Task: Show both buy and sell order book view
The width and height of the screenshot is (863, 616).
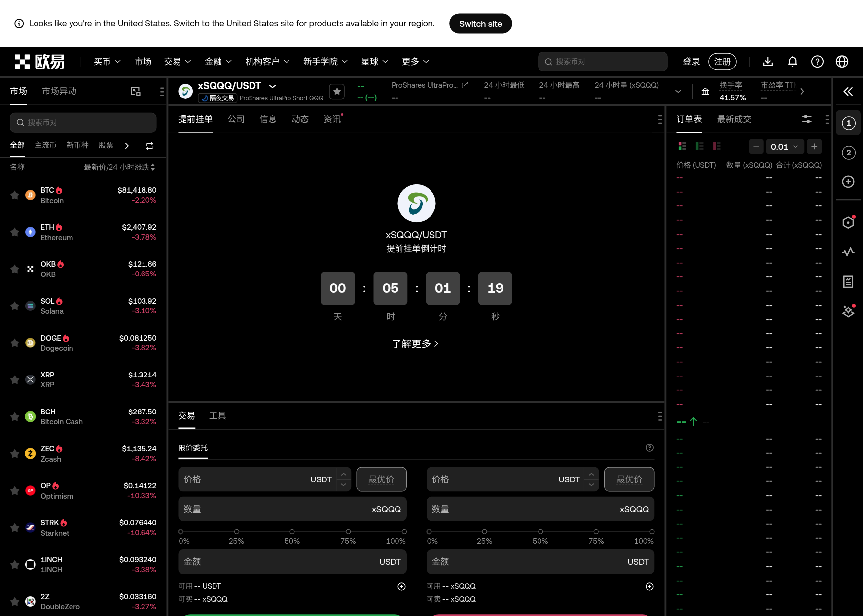Action: point(683,146)
